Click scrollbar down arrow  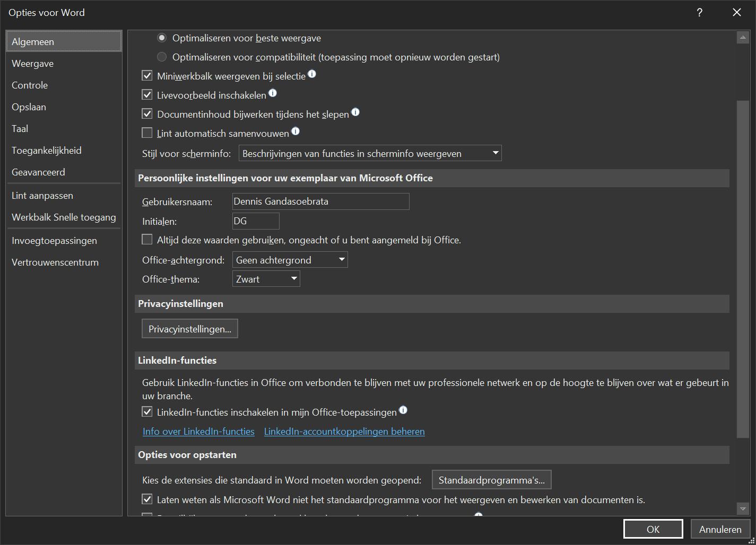click(743, 509)
